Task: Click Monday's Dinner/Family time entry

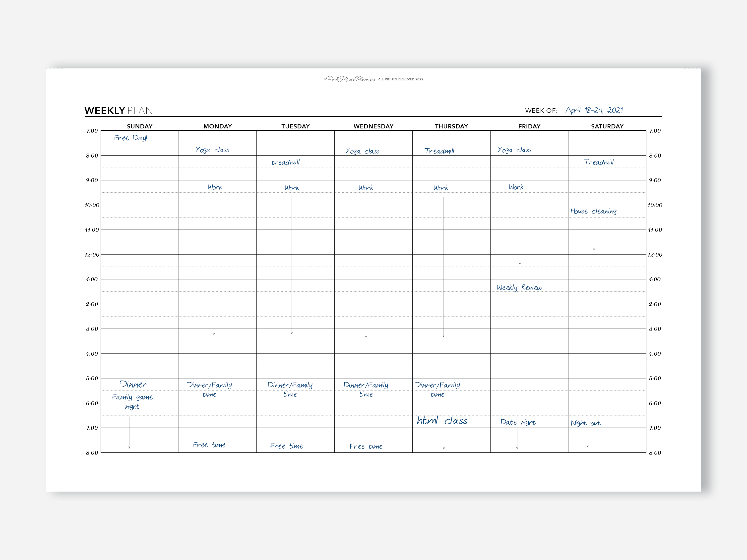Action: pos(209,389)
